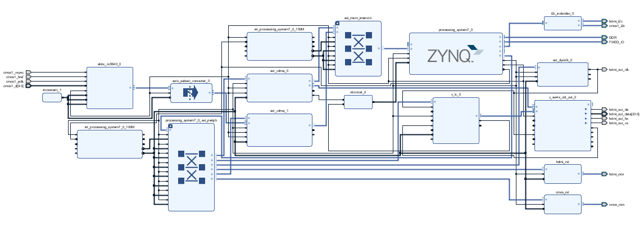Click the alinx_ov5640_0 camera block
This screenshot has width=644, height=244.
tap(110, 88)
